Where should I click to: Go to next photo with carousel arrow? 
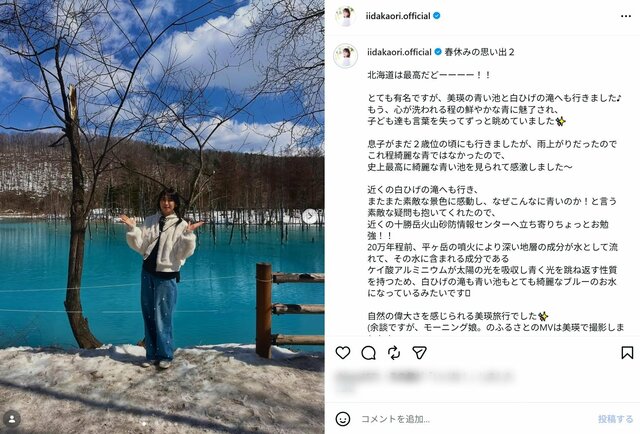[x=309, y=216]
